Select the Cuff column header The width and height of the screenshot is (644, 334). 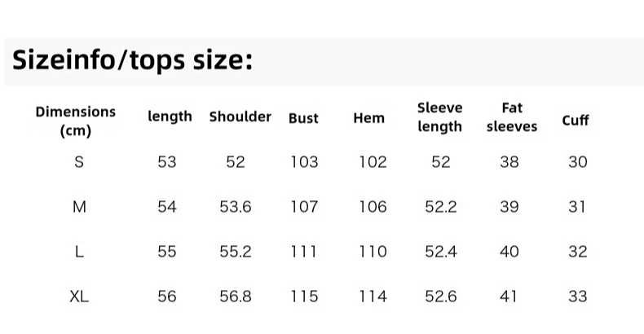(576, 121)
